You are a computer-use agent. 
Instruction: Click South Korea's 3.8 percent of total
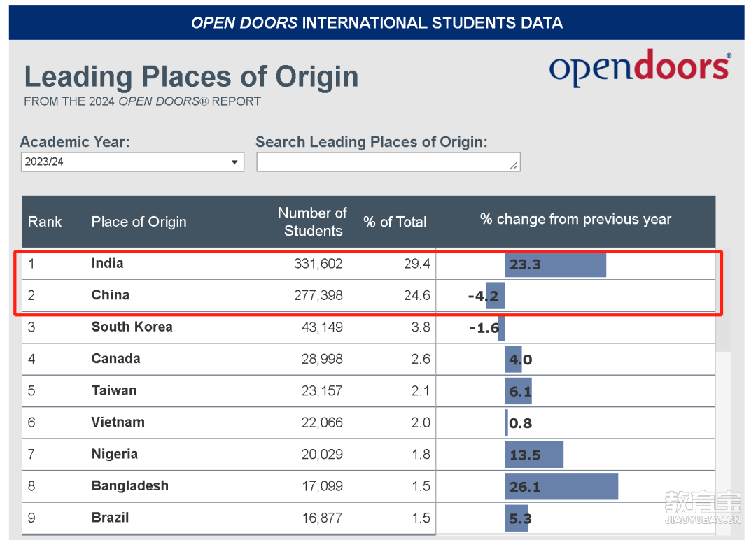click(421, 327)
